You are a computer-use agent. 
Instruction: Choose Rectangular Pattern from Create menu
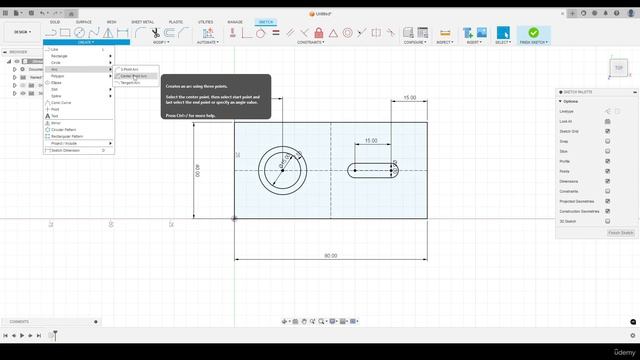pos(78,136)
